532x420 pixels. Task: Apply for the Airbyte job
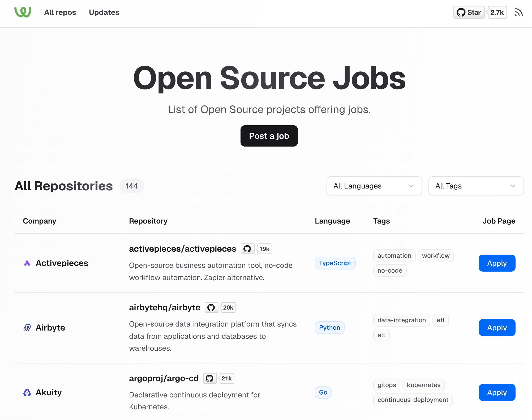(x=497, y=328)
